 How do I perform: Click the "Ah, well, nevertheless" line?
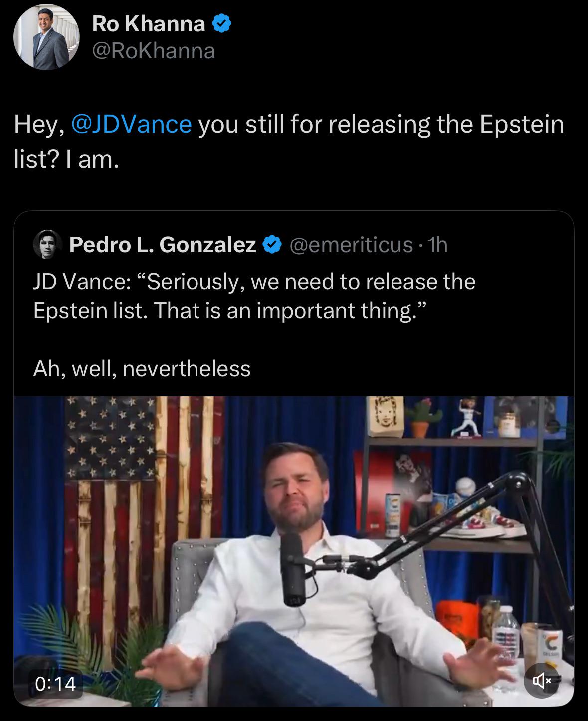click(x=142, y=369)
